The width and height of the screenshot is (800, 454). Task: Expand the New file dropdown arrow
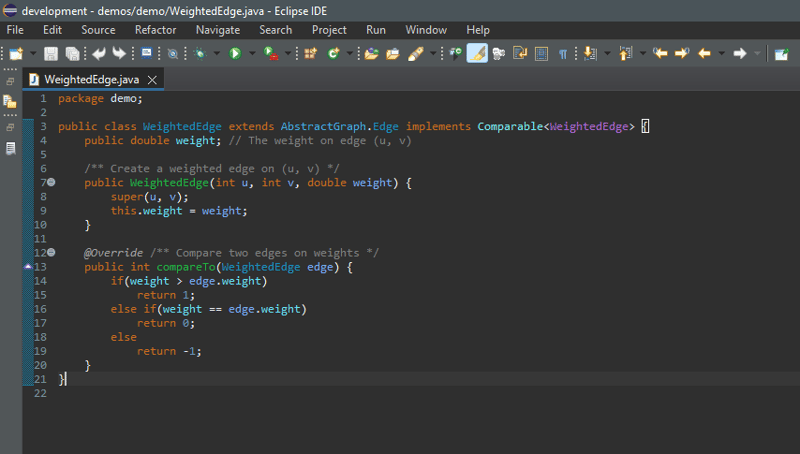coord(32,53)
